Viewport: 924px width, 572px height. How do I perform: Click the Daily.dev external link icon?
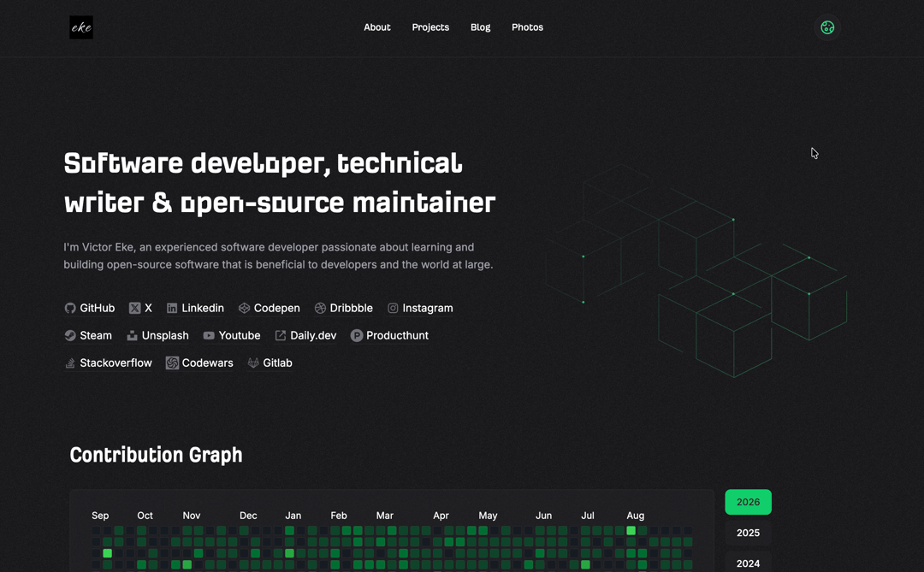[x=281, y=335]
